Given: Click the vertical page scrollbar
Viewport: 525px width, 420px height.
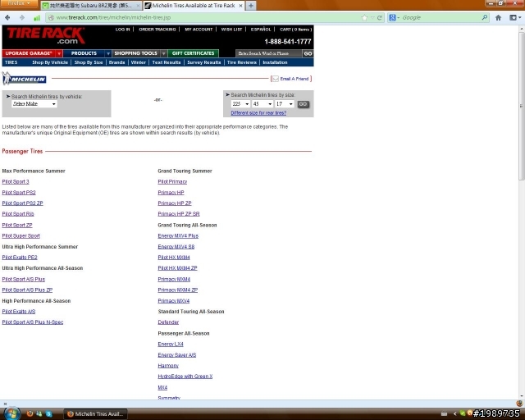Looking at the screenshot, I should click(x=522, y=105).
